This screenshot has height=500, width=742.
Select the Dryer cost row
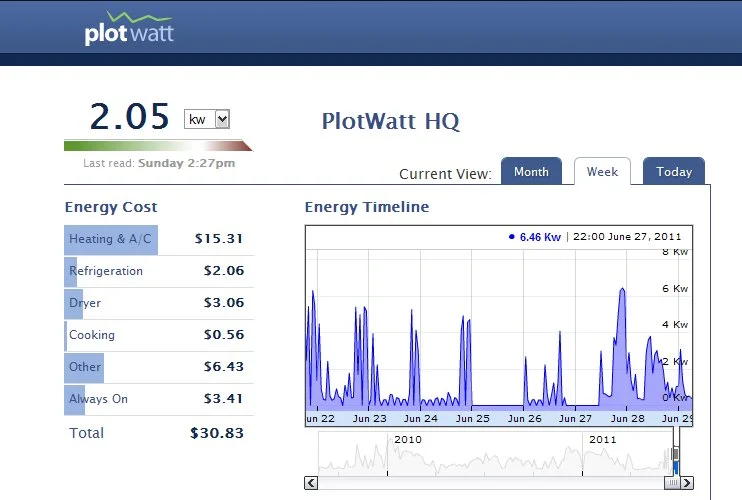pos(159,303)
